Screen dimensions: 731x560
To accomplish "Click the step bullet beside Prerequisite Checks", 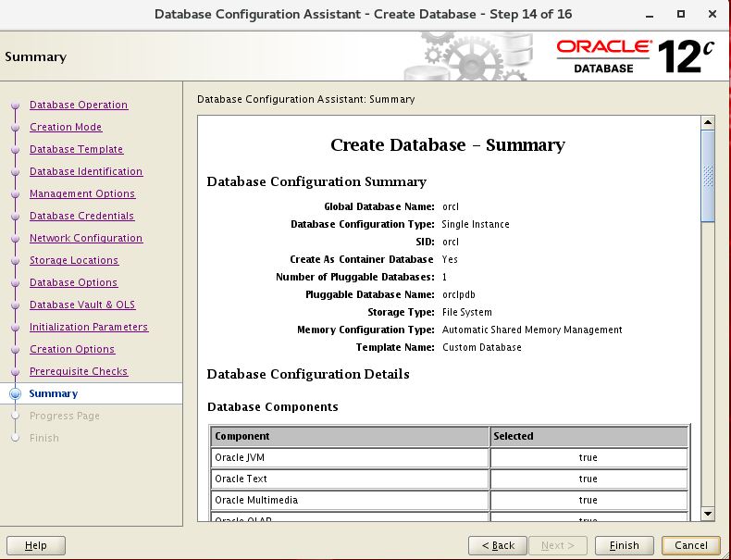I will (15, 371).
